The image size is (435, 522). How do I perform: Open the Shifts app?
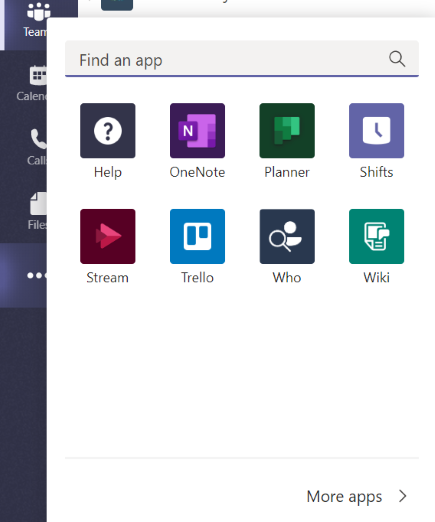(376, 131)
